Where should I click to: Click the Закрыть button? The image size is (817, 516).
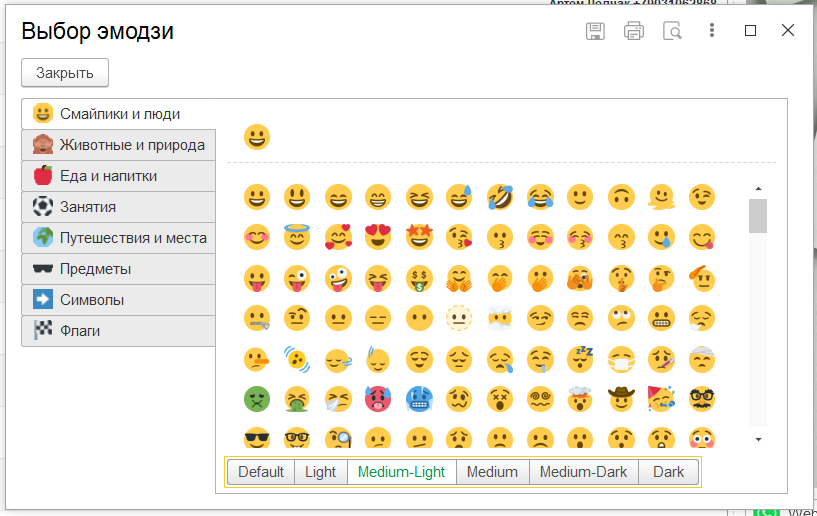[65, 72]
